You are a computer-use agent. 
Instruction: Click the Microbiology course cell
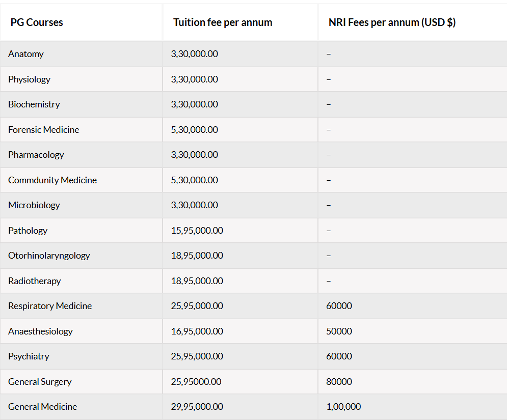tap(34, 205)
